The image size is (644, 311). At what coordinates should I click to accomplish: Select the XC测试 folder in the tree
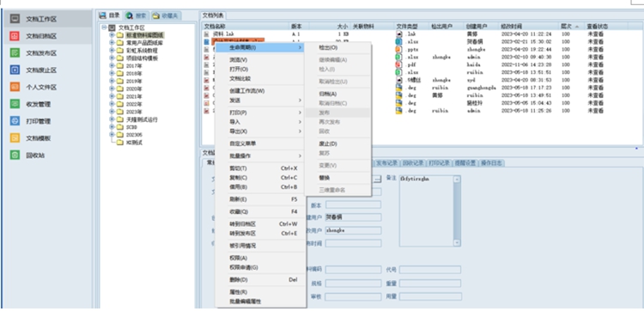coord(134,143)
